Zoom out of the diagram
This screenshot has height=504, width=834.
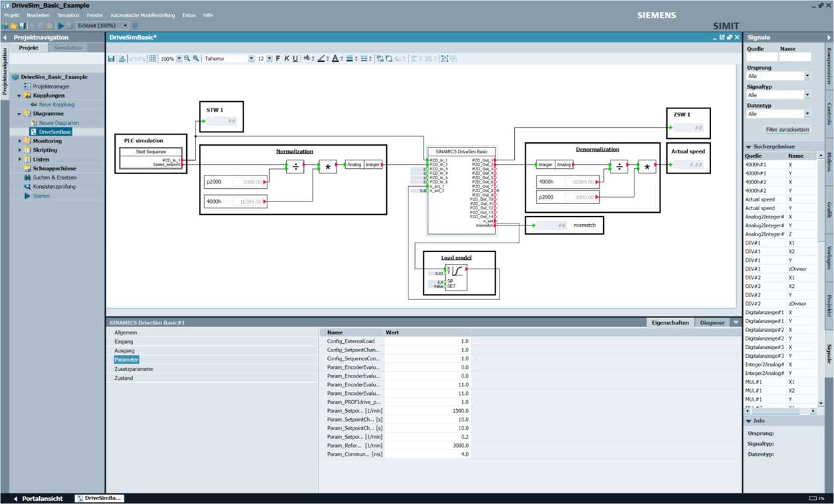(187, 59)
